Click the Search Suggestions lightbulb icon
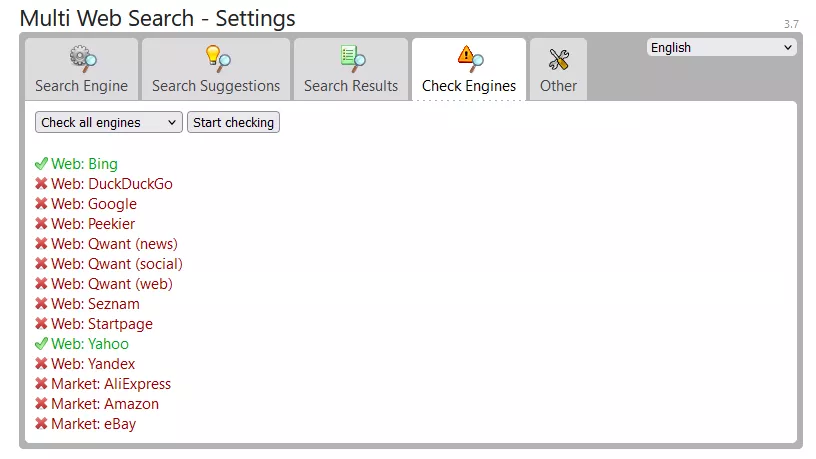 pos(216,57)
